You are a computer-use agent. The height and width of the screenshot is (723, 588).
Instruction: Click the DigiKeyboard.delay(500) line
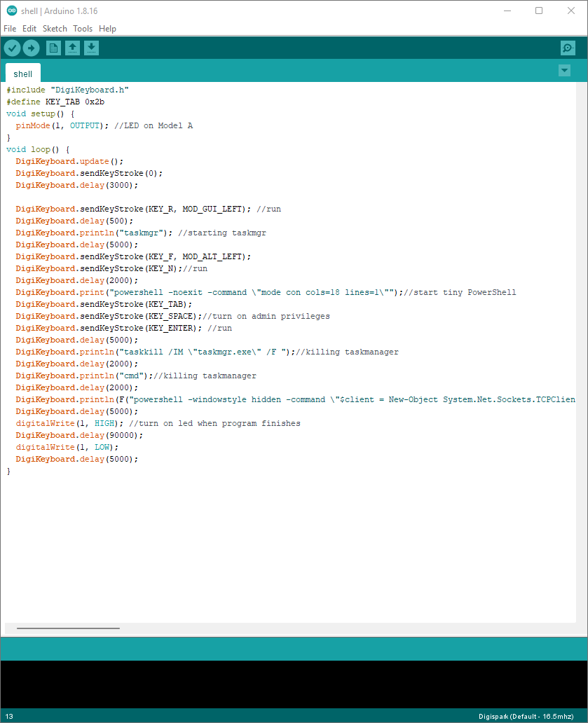point(74,221)
